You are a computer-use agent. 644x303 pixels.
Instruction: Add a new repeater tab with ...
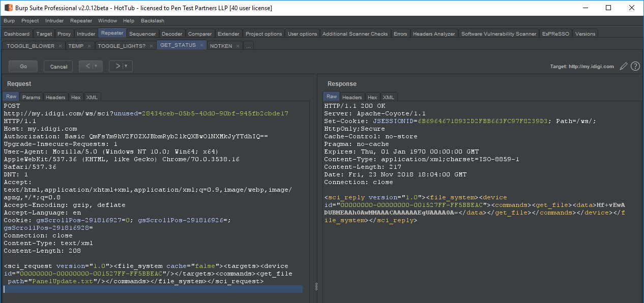click(x=248, y=46)
